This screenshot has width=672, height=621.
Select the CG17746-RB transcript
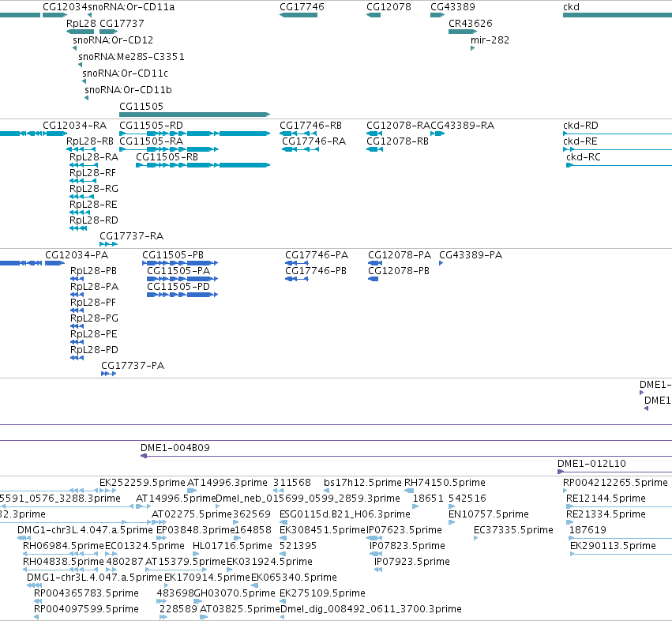[x=298, y=134]
